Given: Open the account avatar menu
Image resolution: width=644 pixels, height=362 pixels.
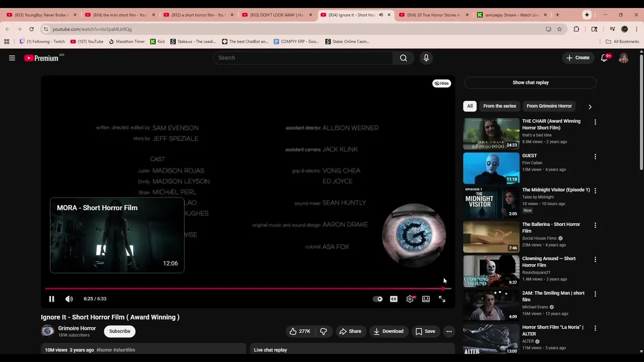Looking at the screenshot, I should [x=623, y=58].
